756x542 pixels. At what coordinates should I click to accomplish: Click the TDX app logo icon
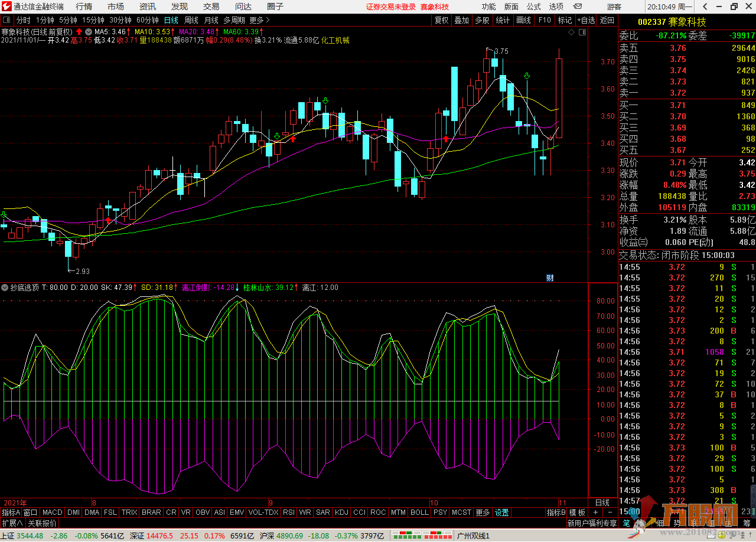point(6,6)
